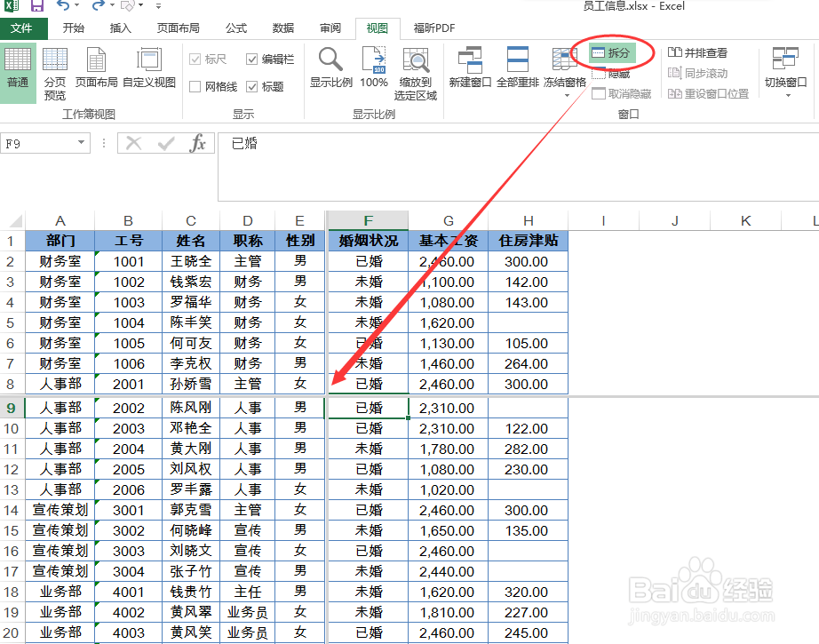
Task: Click the cancel X icon in formula bar
Action: (x=134, y=143)
